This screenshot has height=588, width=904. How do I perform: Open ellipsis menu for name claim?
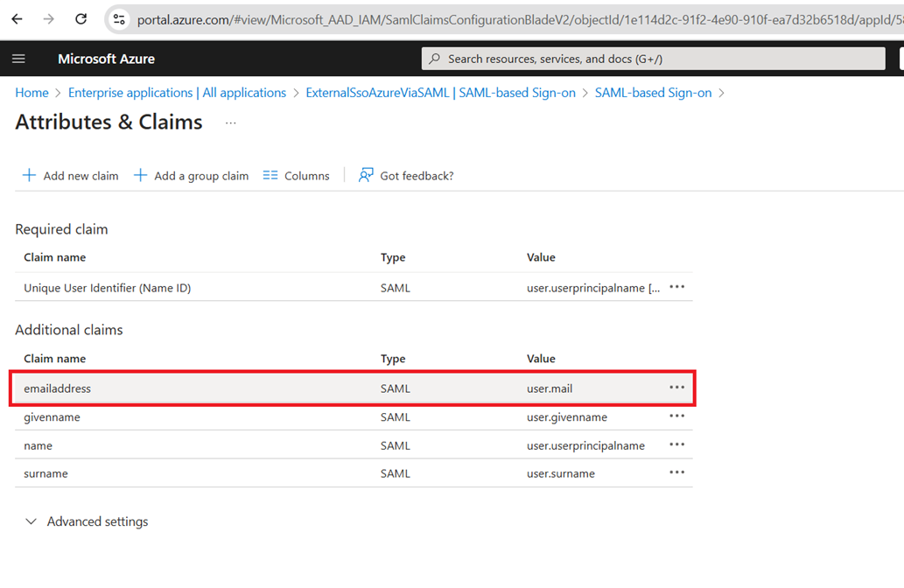tap(676, 444)
